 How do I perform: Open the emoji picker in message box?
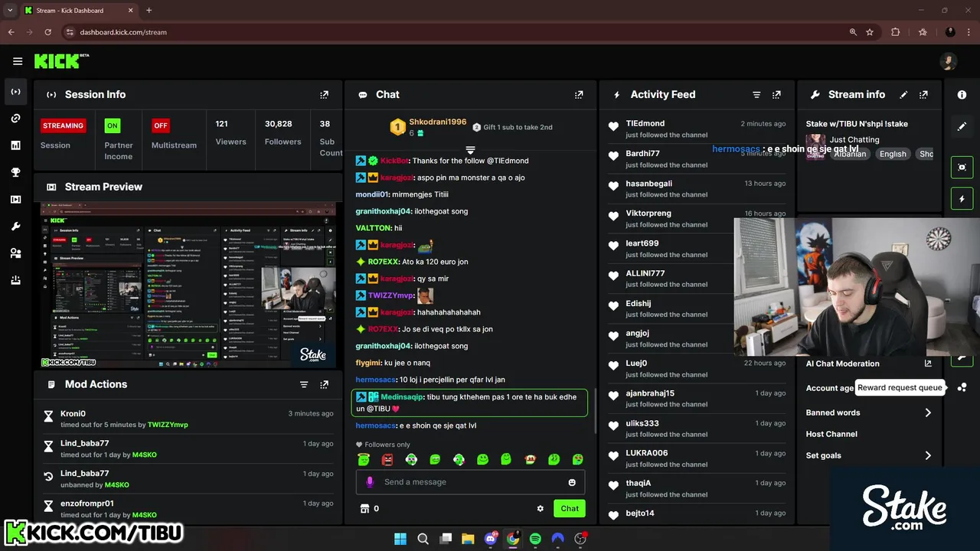pyautogui.click(x=572, y=482)
